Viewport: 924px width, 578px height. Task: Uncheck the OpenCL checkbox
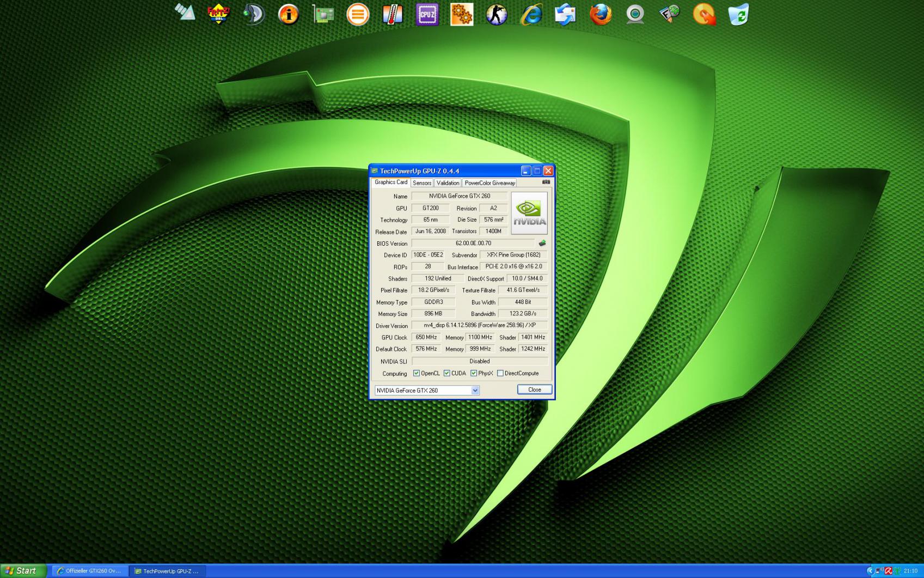[x=417, y=373]
